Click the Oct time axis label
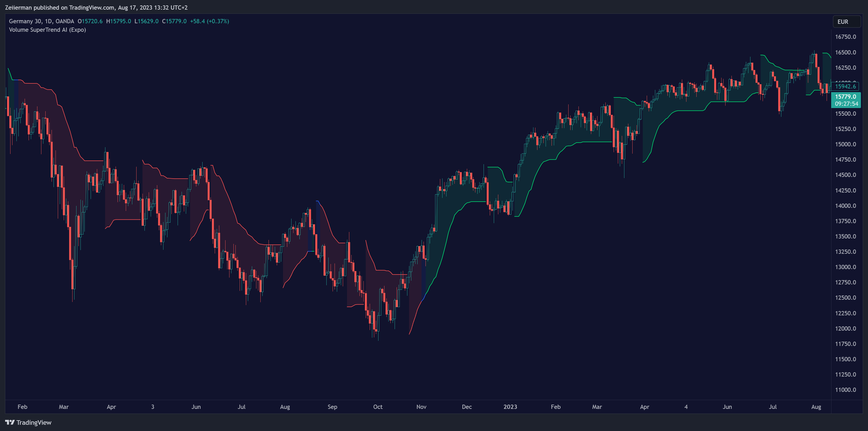Viewport: 868px width, 431px height. (378, 407)
